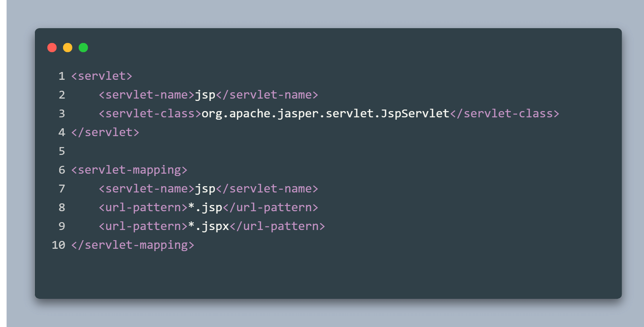This screenshot has width=644, height=327.
Task: Click line number 6 in the gutter
Action: (62, 170)
